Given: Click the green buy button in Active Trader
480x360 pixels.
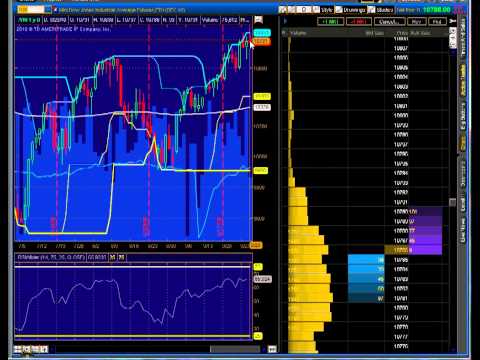Looking at the screenshot, I should point(330,22).
